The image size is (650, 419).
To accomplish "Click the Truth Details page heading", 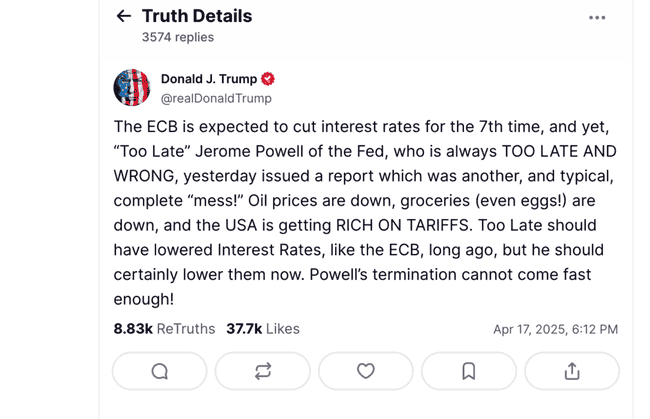I will pos(197,16).
